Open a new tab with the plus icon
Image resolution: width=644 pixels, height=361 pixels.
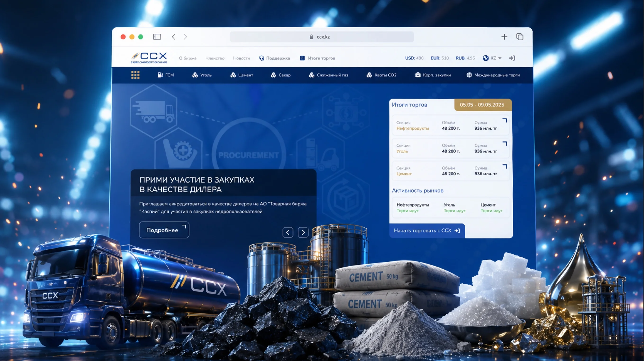pyautogui.click(x=504, y=37)
